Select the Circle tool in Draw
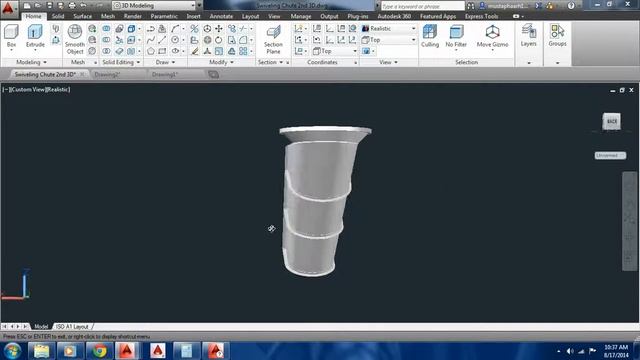 pos(175,40)
